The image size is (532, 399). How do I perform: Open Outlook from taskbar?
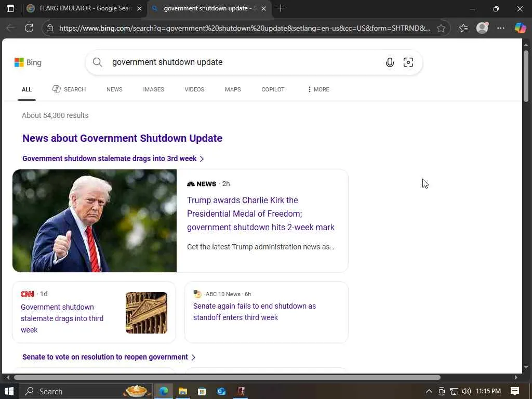(221, 392)
